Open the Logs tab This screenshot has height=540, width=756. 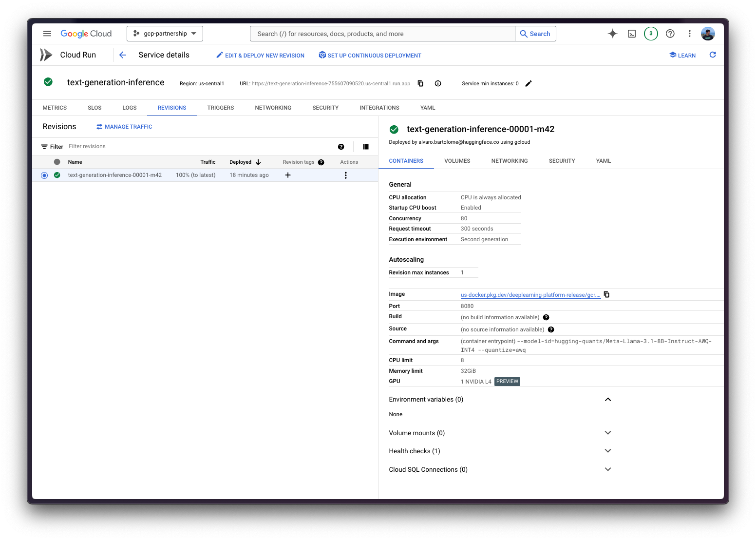pos(130,108)
